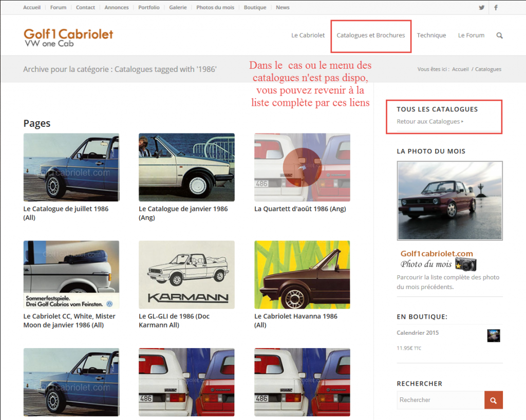Open Portfolio in the top bar
Image resolution: width=526 pixels, height=420 pixels.
click(x=149, y=7)
